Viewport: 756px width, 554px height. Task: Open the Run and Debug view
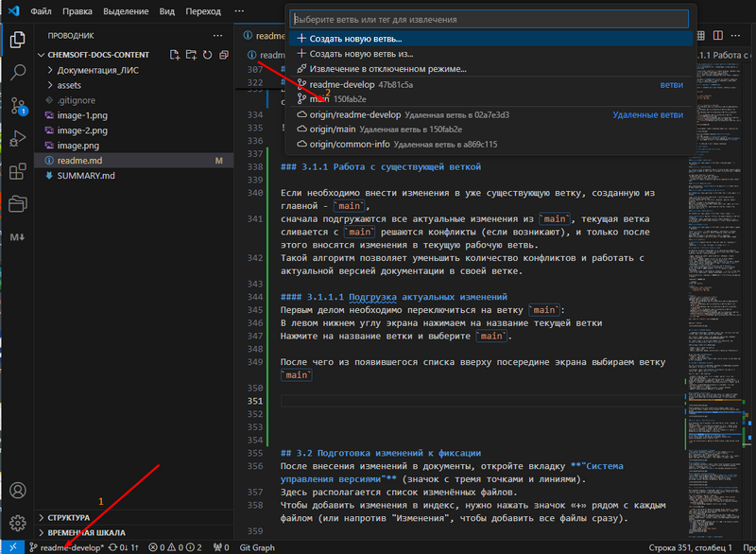17,138
